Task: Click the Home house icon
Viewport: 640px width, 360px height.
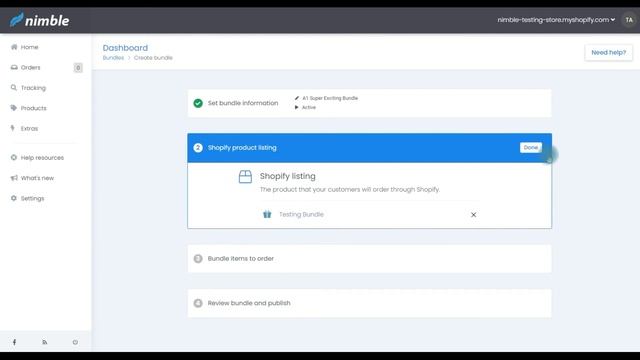Action: point(14,47)
